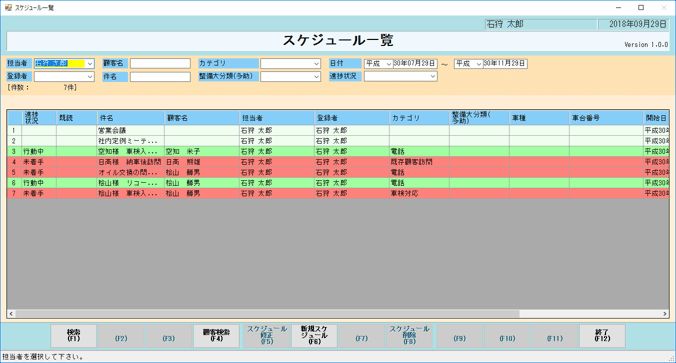Click the 日高様 納車後訪問 subject cell
This screenshot has width=676, height=363.
[130, 162]
